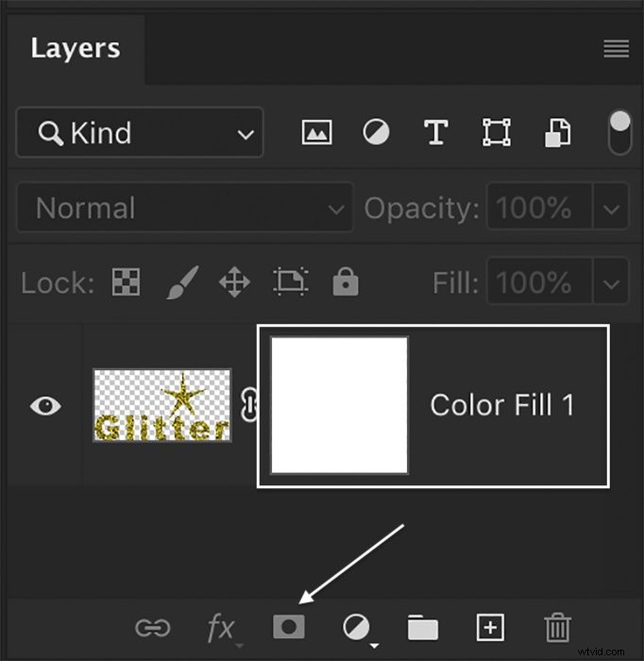This screenshot has width=644, height=661.
Task: Toggle the layer mask link icon
Action: (249, 404)
